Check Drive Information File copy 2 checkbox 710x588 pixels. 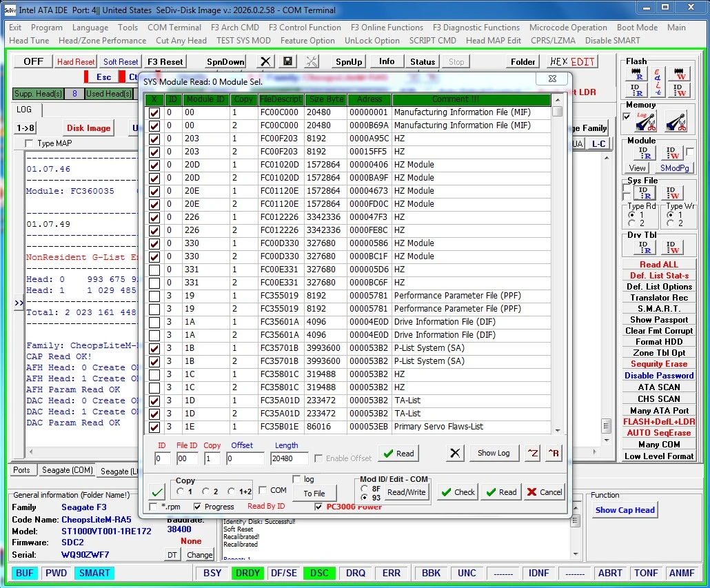[x=154, y=336]
